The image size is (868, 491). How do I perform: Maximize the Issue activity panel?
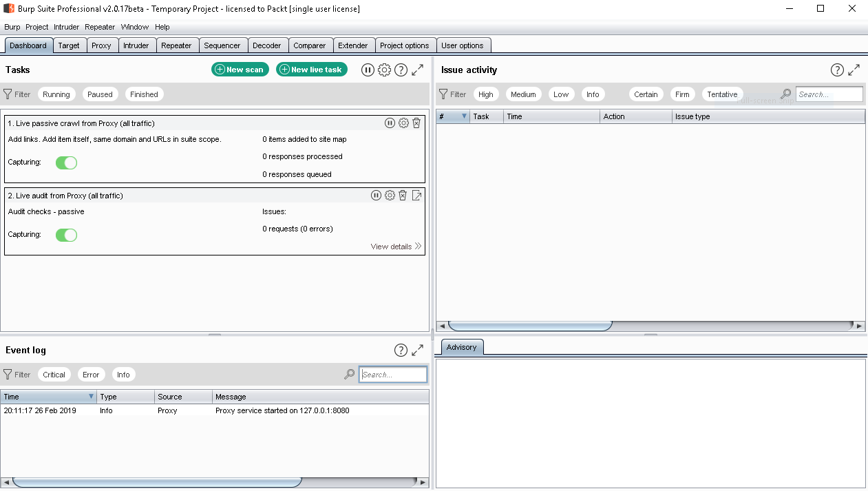point(854,70)
